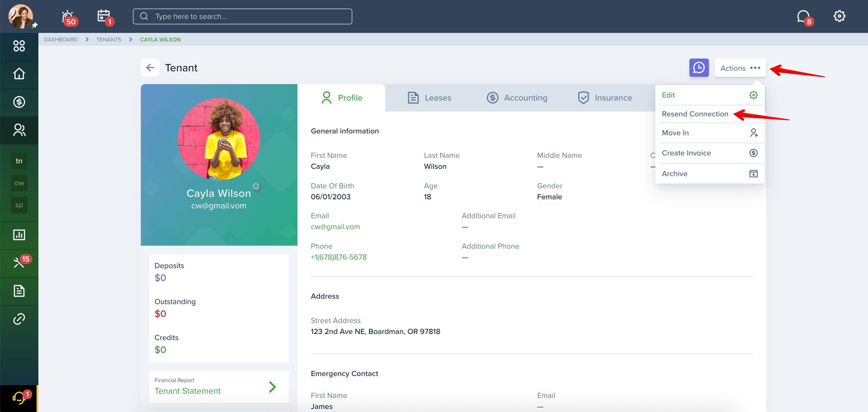868x412 pixels.
Task: Click the CAYLA WILSON breadcrumb
Action: [160, 39]
